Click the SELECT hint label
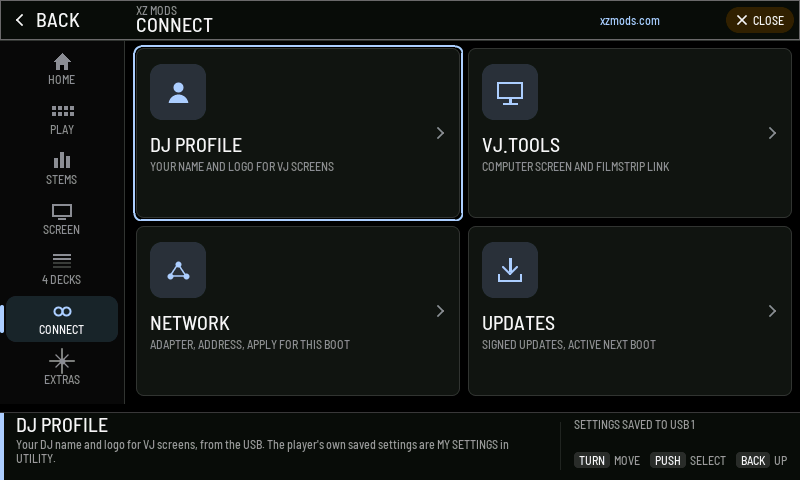 click(x=708, y=461)
